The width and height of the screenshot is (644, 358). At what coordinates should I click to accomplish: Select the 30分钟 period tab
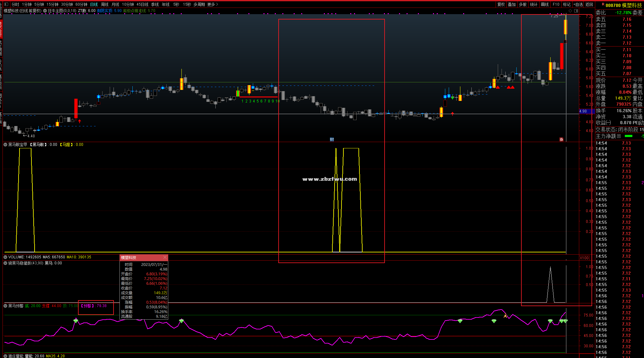[67, 4]
